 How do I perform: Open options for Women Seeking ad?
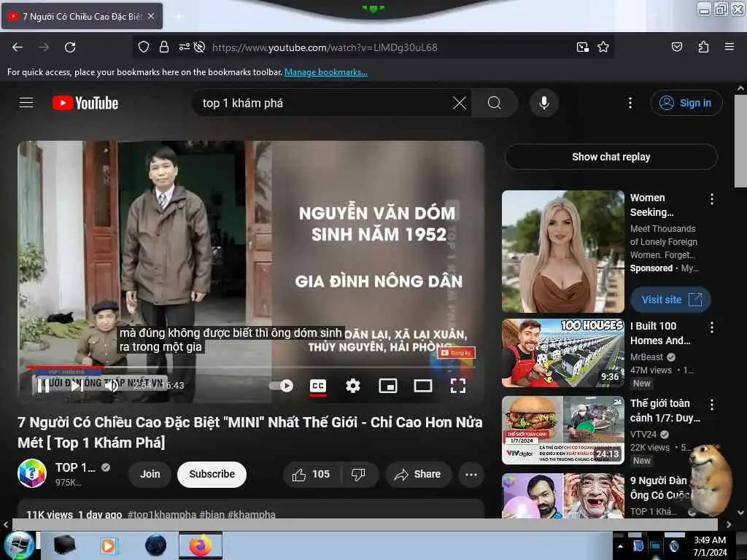click(x=712, y=199)
